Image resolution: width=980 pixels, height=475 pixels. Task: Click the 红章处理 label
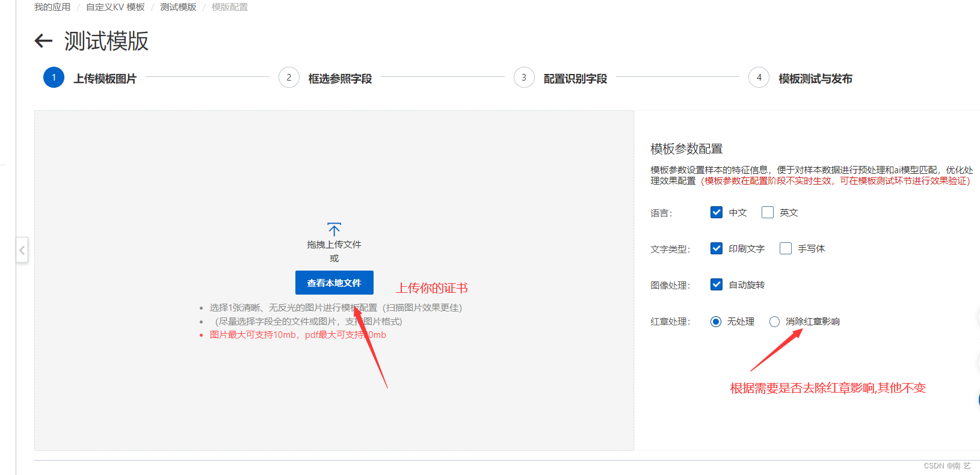[670, 322]
